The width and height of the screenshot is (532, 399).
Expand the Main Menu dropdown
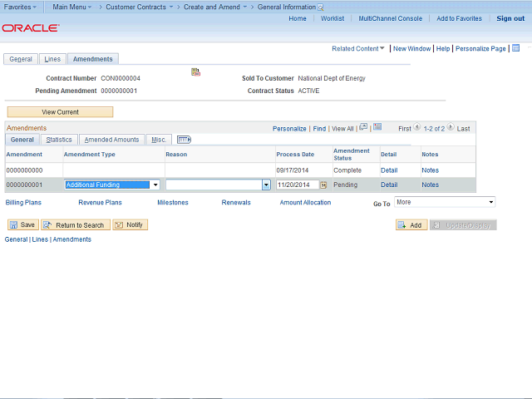click(72, 7)
